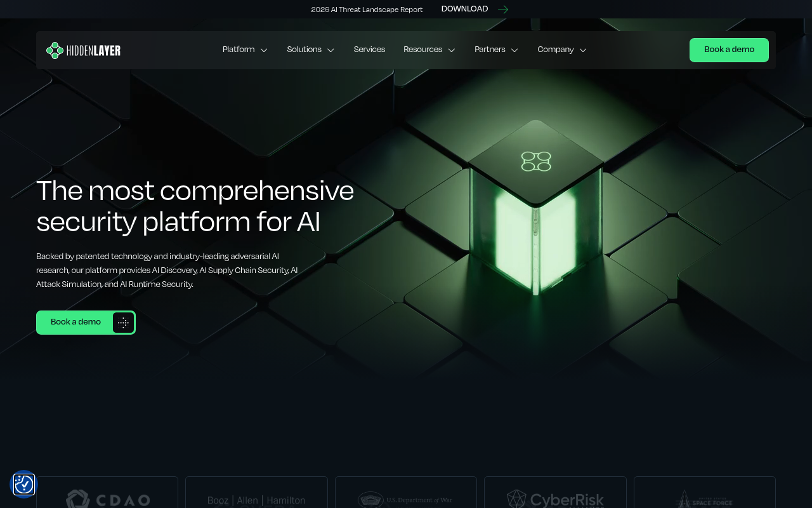Click the green arrow beside DOWNLOAD
The width and height of the screenshot is (812, 508).
click(503, 10)
